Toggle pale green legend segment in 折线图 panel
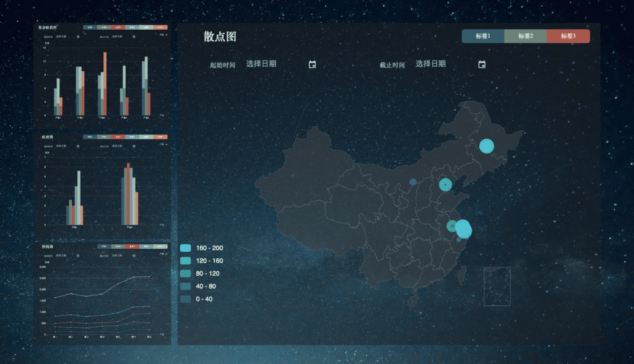The image size is (634, 364). coord(160,246)
